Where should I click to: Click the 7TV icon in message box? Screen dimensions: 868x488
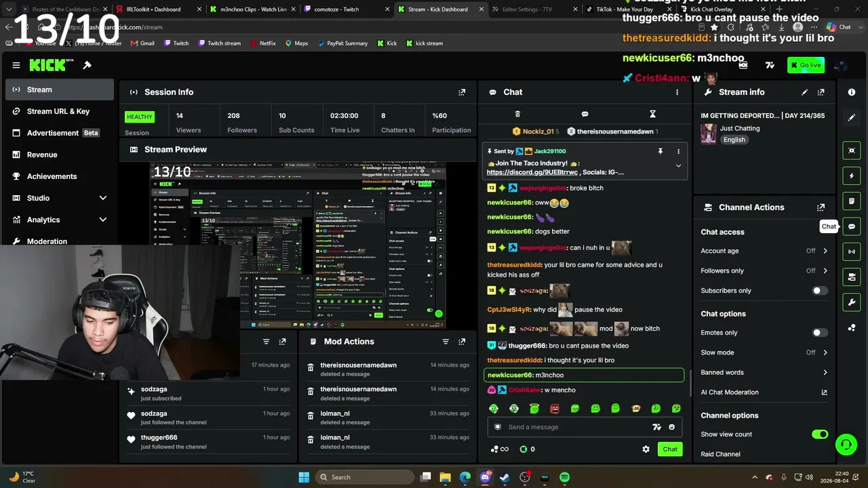656,427
